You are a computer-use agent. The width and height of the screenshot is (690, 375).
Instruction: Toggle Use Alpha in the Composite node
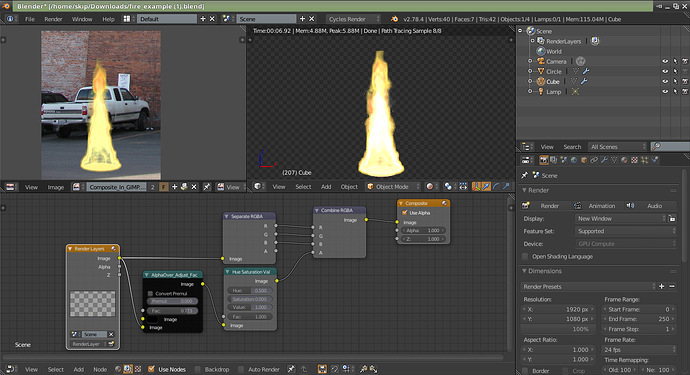pos(405,213)
